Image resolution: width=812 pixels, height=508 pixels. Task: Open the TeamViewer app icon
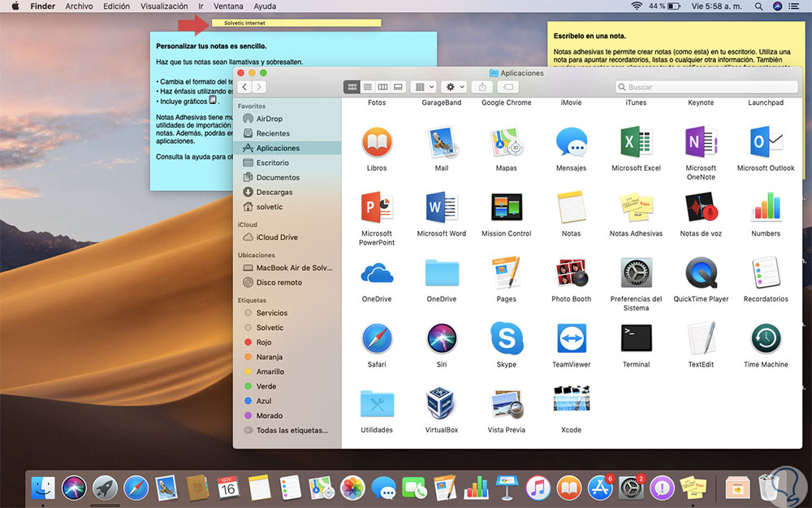(x=571, y=338)
